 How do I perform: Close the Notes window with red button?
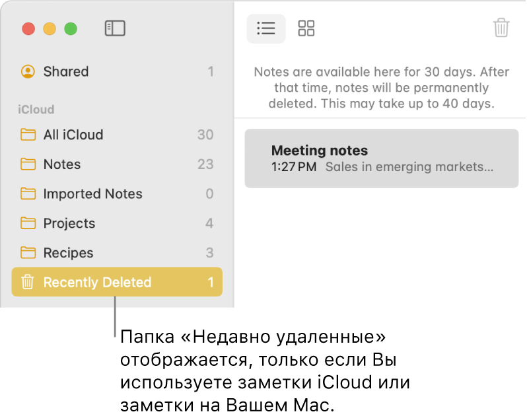click(28, 28)
